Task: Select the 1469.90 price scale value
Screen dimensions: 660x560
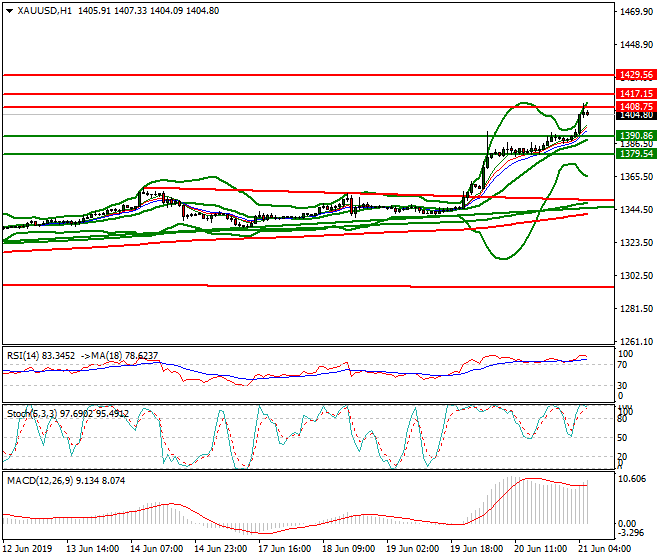Action: point(636,12)
